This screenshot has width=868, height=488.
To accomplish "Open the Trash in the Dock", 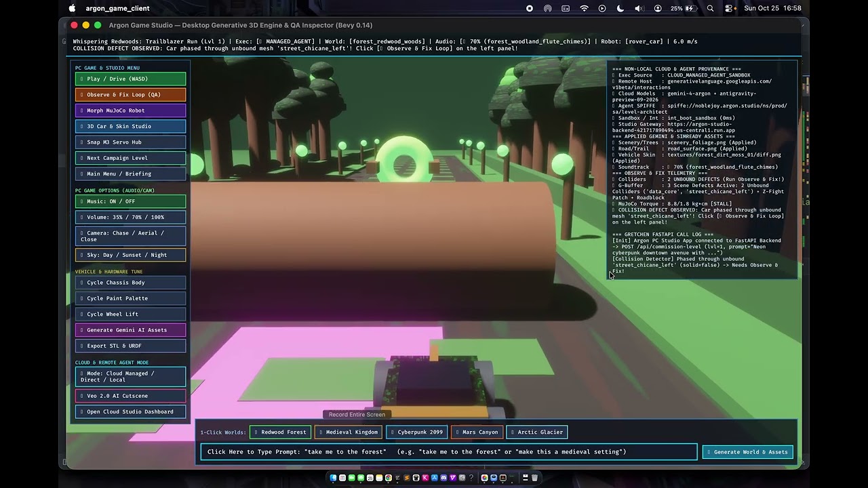I will point(534,478).
